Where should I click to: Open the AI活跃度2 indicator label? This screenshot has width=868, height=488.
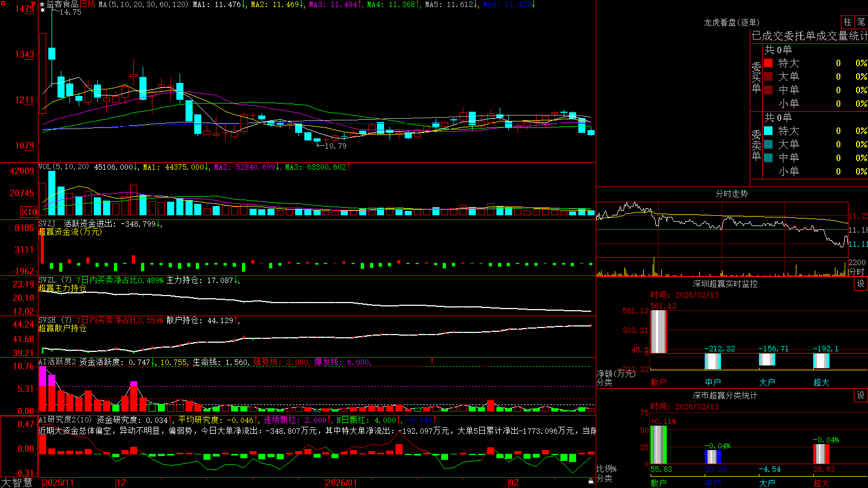[58, 362]
